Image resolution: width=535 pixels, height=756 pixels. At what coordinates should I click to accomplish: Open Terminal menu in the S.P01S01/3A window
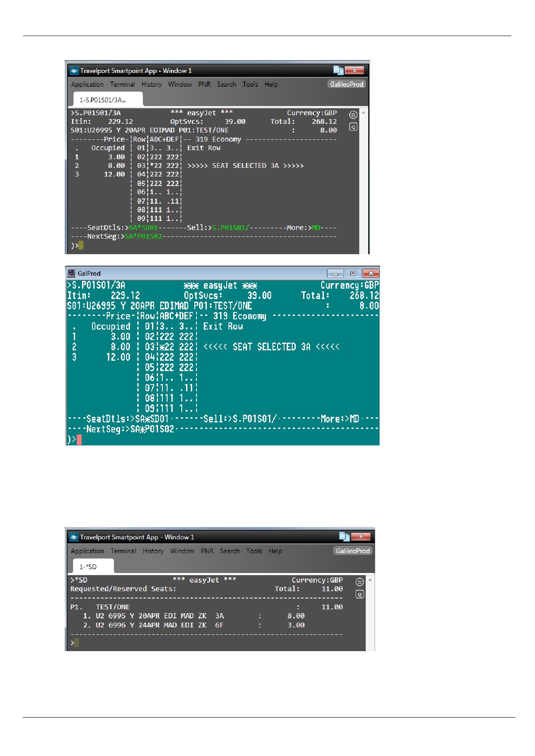coord(122,85)
